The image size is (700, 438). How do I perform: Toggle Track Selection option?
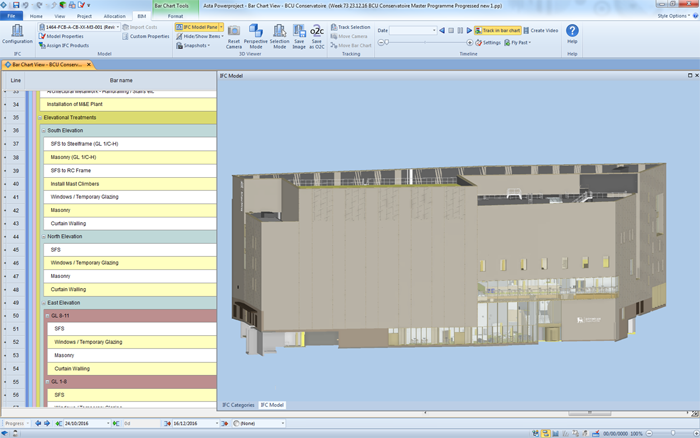click(x=350, y=27)
